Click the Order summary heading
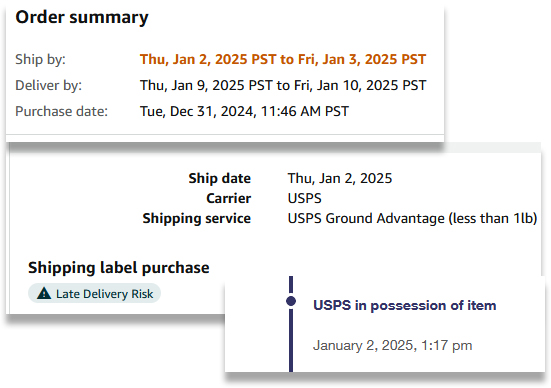This screenshot has height=388, width=551. pyautogui.click(x=82, y=18)
